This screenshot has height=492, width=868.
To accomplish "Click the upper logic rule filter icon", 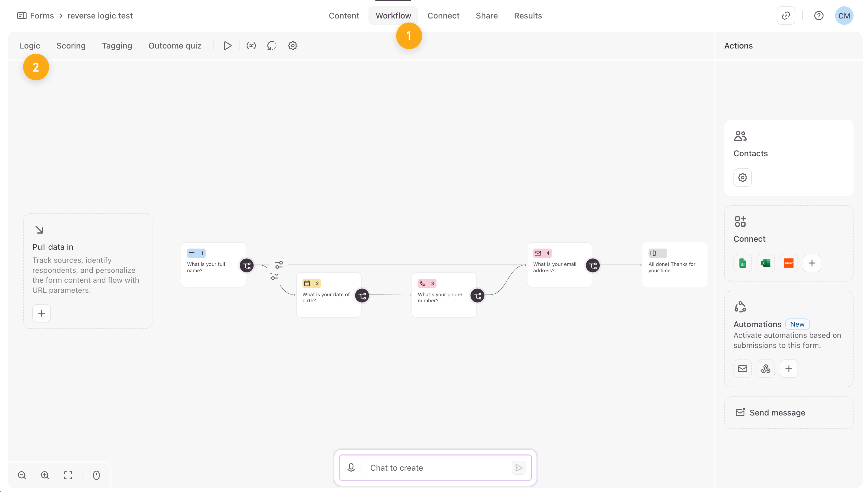I will (x=278, y=264).
